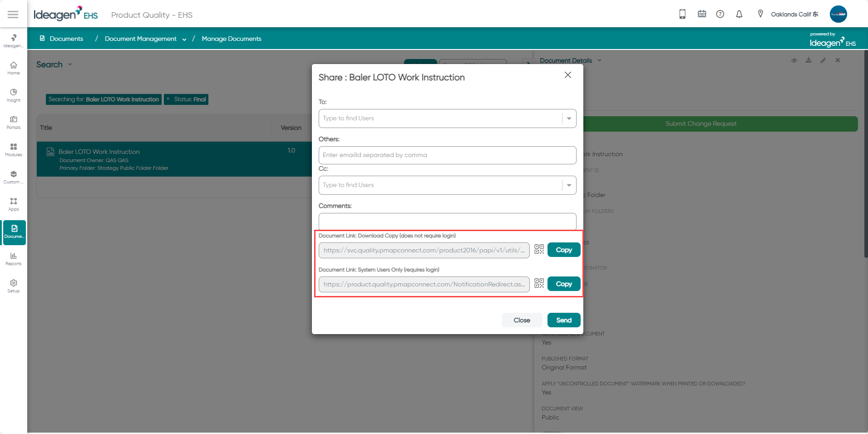The image size is (868, 434).
Task: Open Modules in the sidebar
Action: pos(14,150)
